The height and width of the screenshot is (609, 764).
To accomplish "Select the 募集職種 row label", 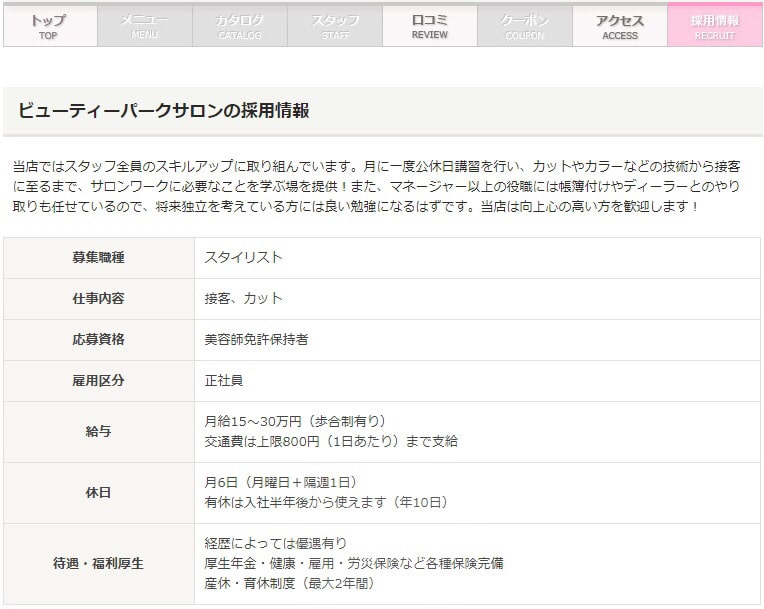I will pos(98,258).
